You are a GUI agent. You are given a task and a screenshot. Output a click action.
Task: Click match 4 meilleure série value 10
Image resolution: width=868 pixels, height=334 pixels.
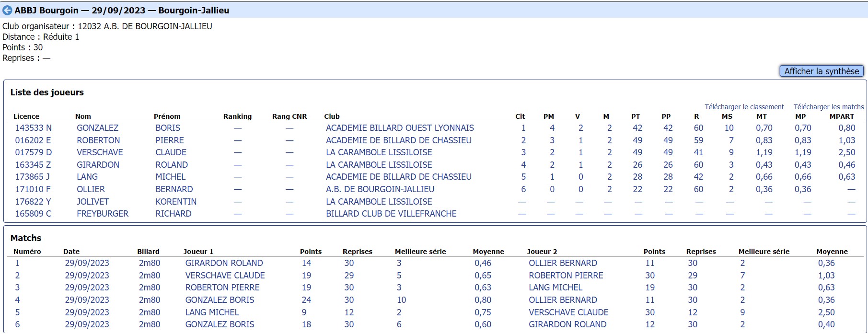[x=401, y=300]
